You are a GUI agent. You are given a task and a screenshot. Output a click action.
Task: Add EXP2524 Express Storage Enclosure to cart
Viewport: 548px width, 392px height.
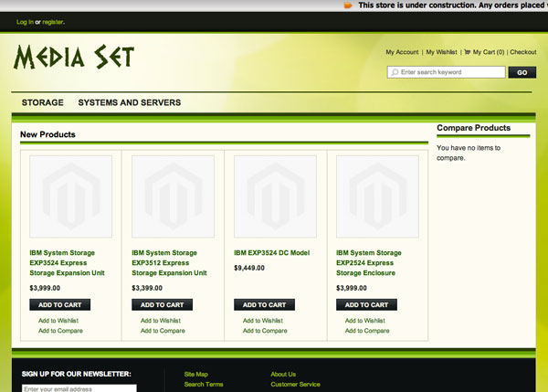366,304
